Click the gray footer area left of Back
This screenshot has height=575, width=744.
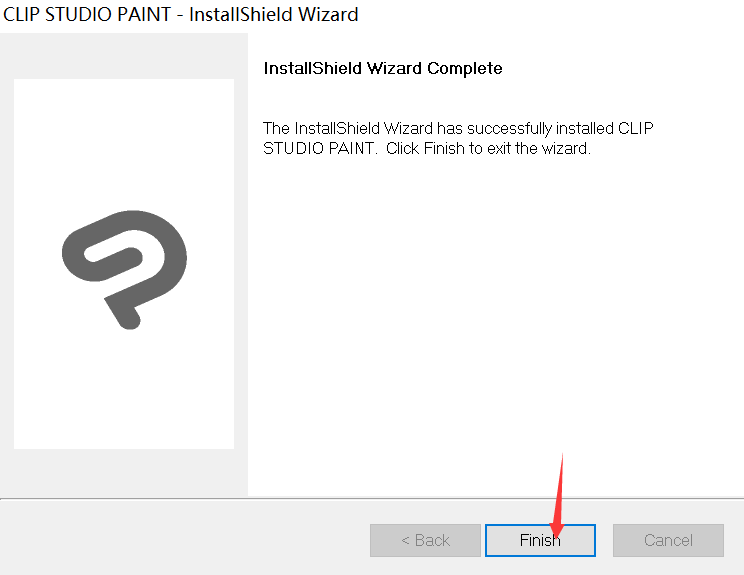coord(184,538)
